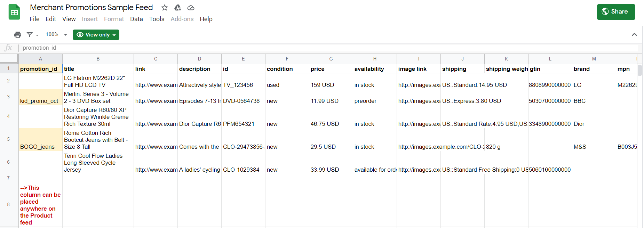Click the formula bar input field
The image size is (644, 228).
pyautogui.click(x=313, y=48)
